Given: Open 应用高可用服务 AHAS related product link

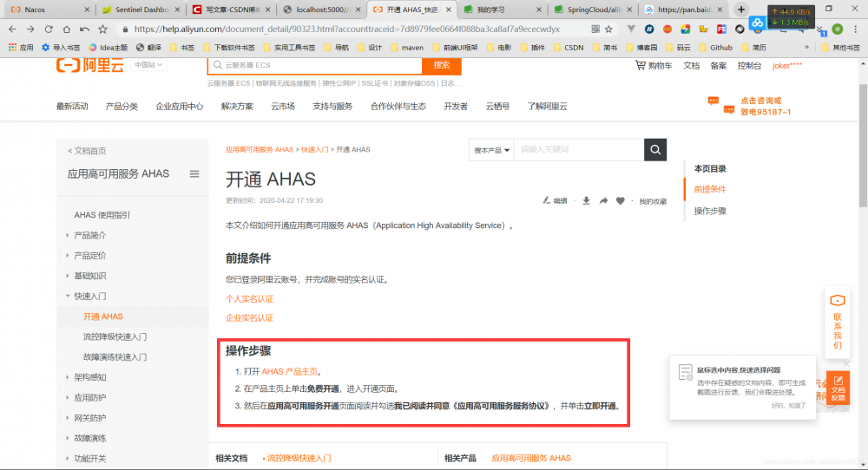Looking at the screenshot, I should click(531, 458).
